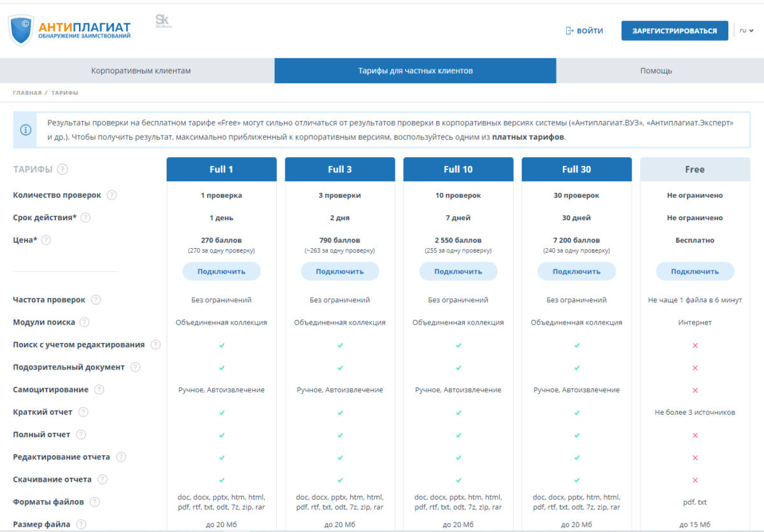Viewport: 764px width, 532px height.
Task: Switch to Корпоративным клиентам tab
Action: [141, 71]
